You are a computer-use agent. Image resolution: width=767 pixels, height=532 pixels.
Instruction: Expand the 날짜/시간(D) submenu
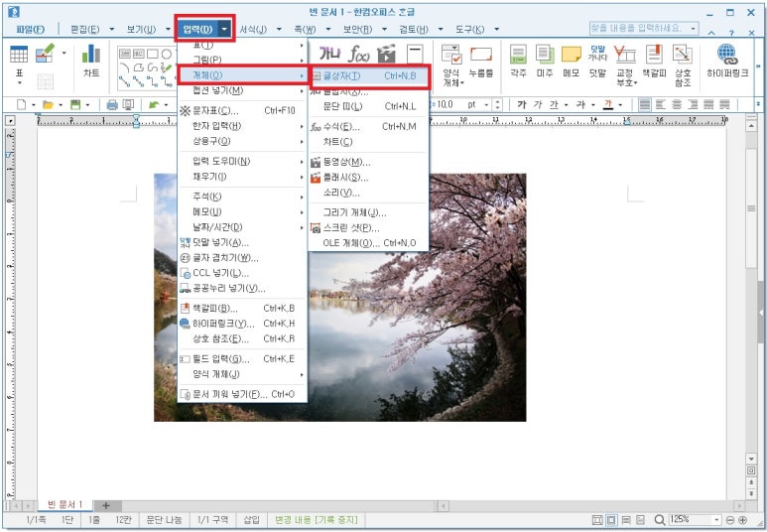click(242, 227)
